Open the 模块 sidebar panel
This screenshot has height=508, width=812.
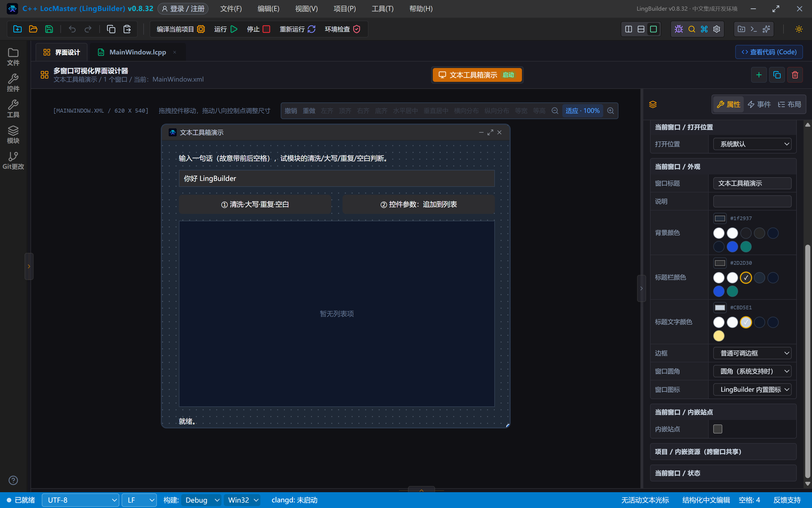tap(13, 135)
